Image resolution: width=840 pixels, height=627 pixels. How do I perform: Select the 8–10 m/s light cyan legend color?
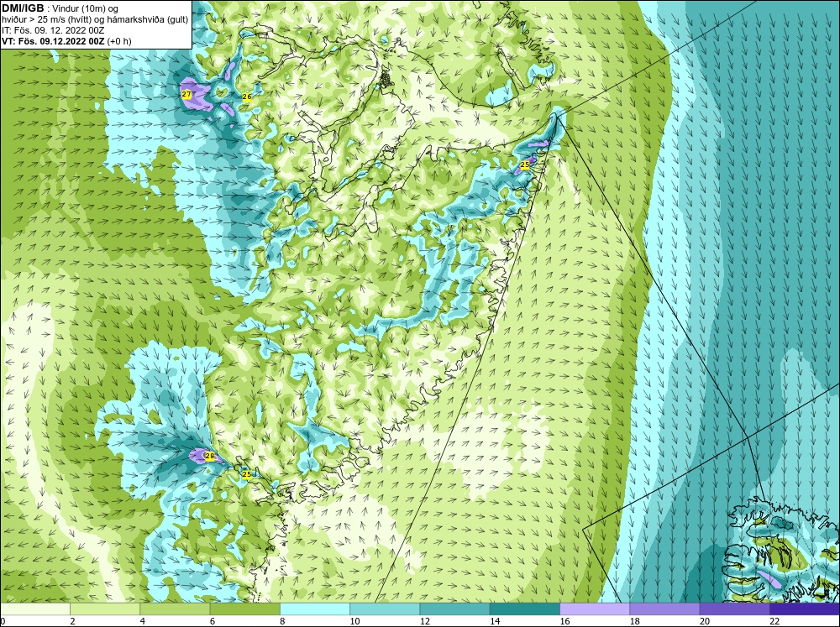[315, 609]
